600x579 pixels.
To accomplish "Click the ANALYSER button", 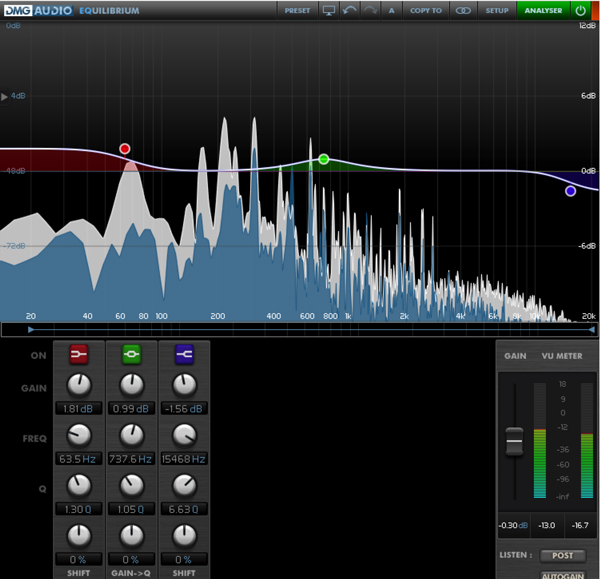I will [x=545, y=10].
